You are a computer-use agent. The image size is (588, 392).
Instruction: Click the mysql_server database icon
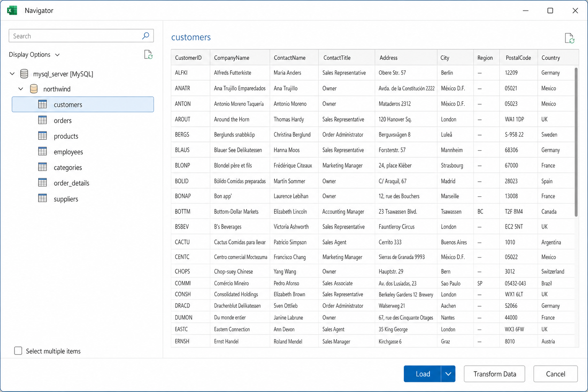click(24, 73)
